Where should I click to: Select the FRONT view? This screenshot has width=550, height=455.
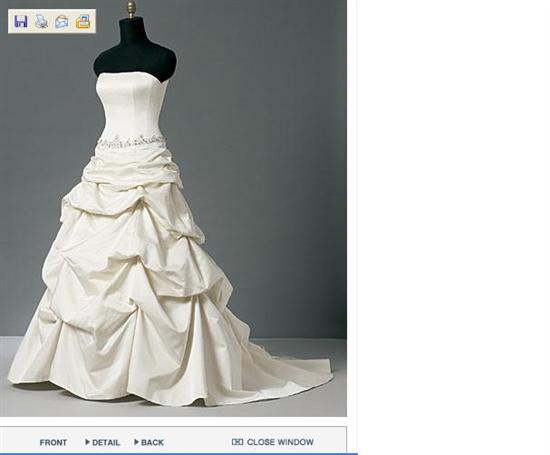tap(53, 442)
